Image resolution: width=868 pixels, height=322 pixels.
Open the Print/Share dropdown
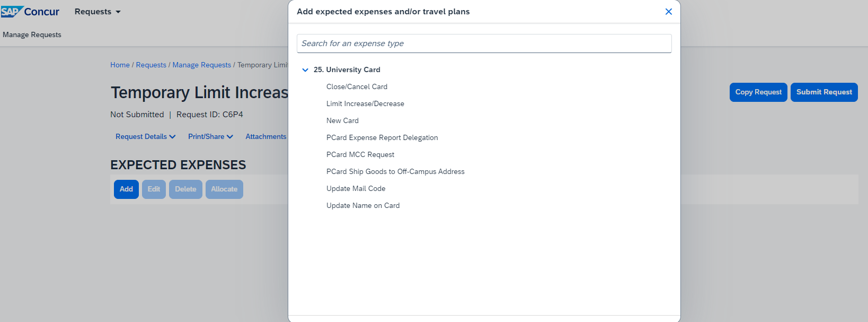(x=210, y=137)
